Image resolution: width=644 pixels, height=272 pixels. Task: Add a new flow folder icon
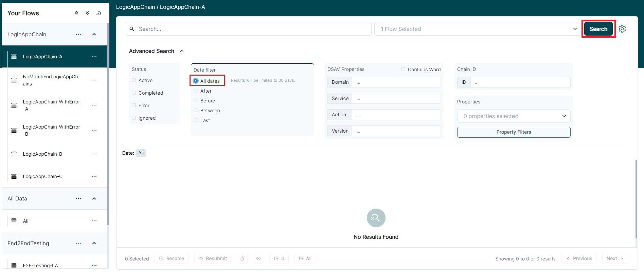pyautogui.click(x=98, y=13)
